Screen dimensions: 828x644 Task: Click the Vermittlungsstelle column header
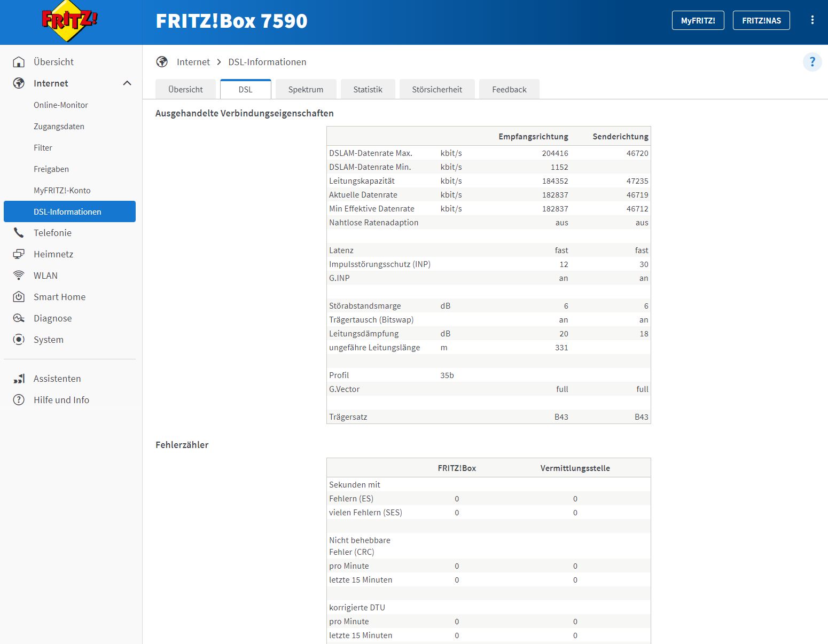(x=575, y=468)
